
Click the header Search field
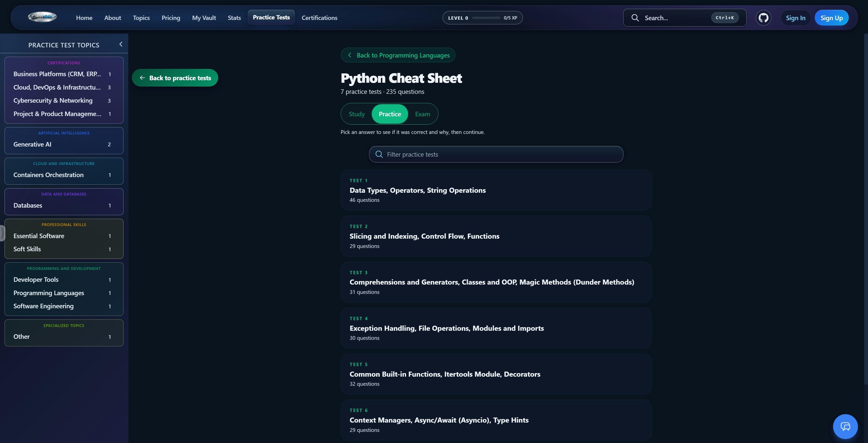(684, 18)
